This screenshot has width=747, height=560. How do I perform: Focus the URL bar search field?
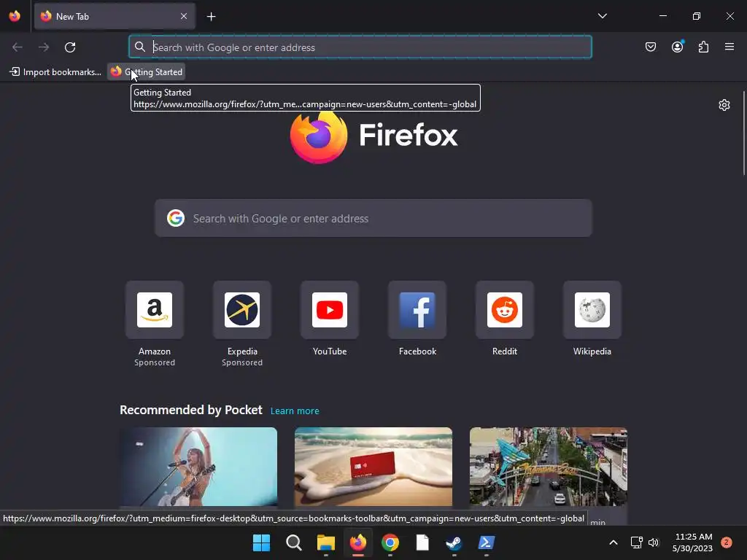(360, 47)
